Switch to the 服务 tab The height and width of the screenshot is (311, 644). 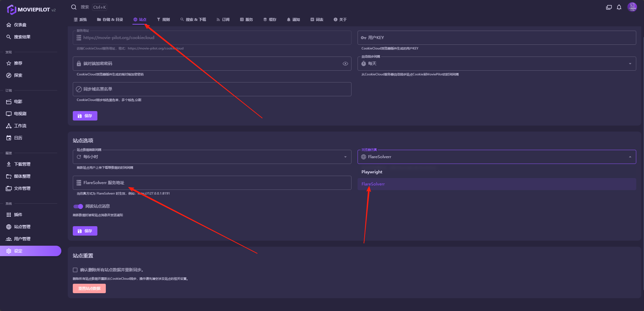[246, 20]
